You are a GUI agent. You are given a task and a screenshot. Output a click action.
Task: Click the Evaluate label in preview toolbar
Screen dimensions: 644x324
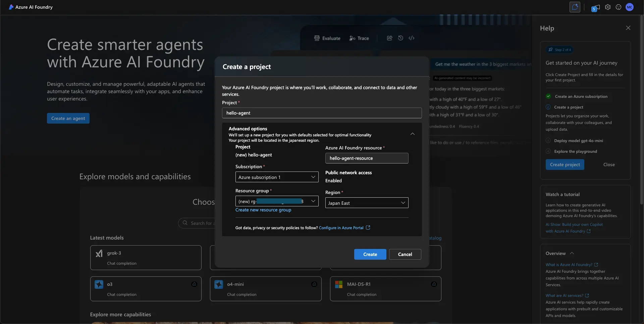point(331,38)
